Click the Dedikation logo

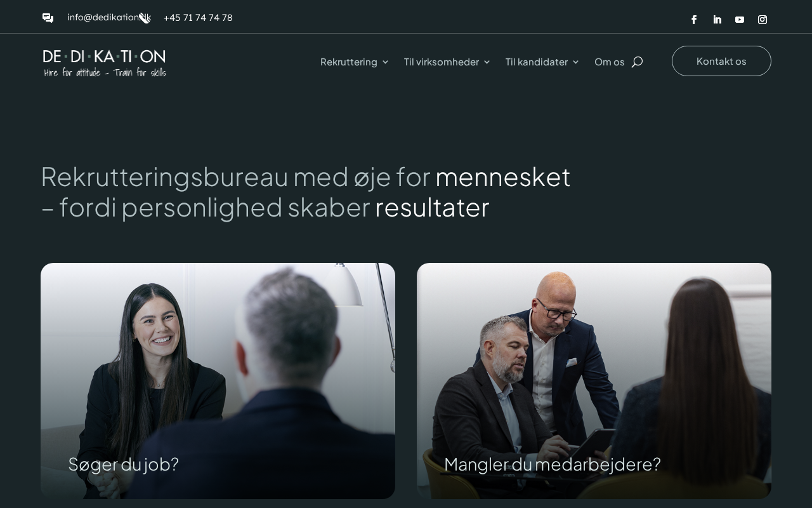coord(105,63)
